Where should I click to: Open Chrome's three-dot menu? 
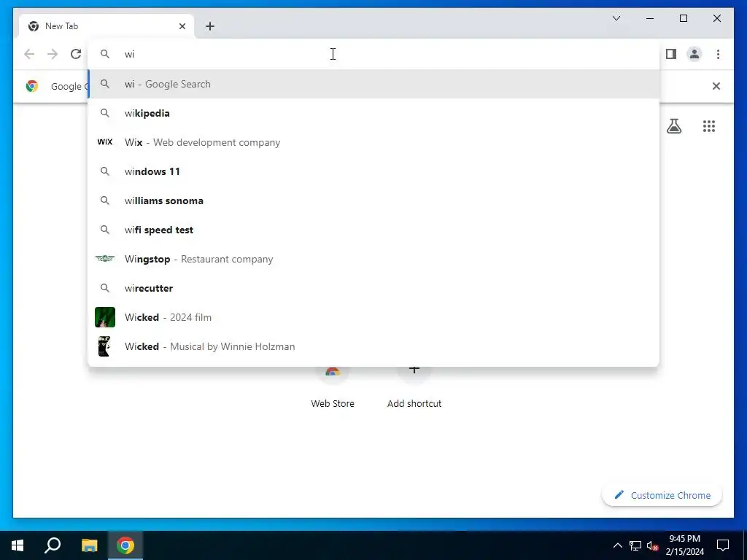click(718, 54)
